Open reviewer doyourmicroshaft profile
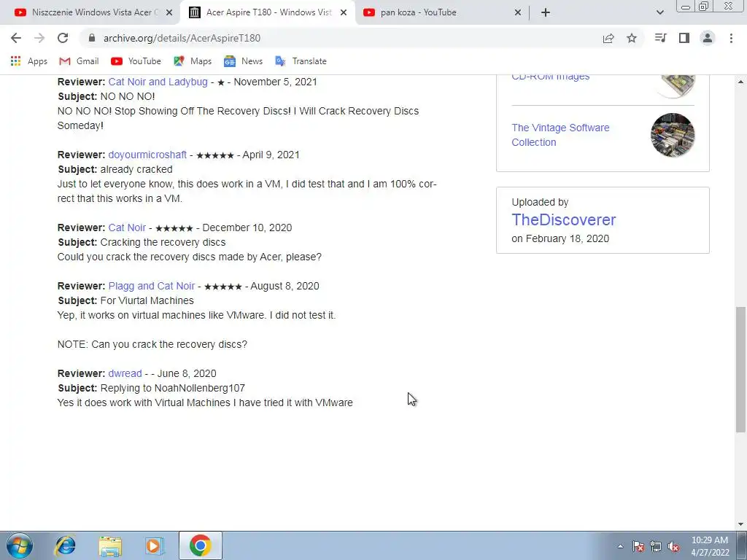This screenshot has height=560, width=747. [x=147, y=155]
